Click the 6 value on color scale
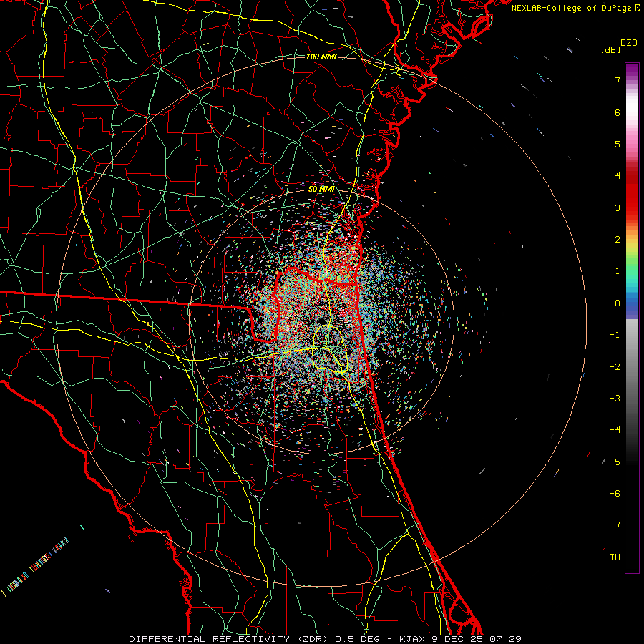Image resolution: width=644 pixels, height=644 pixels. [618, 112]
